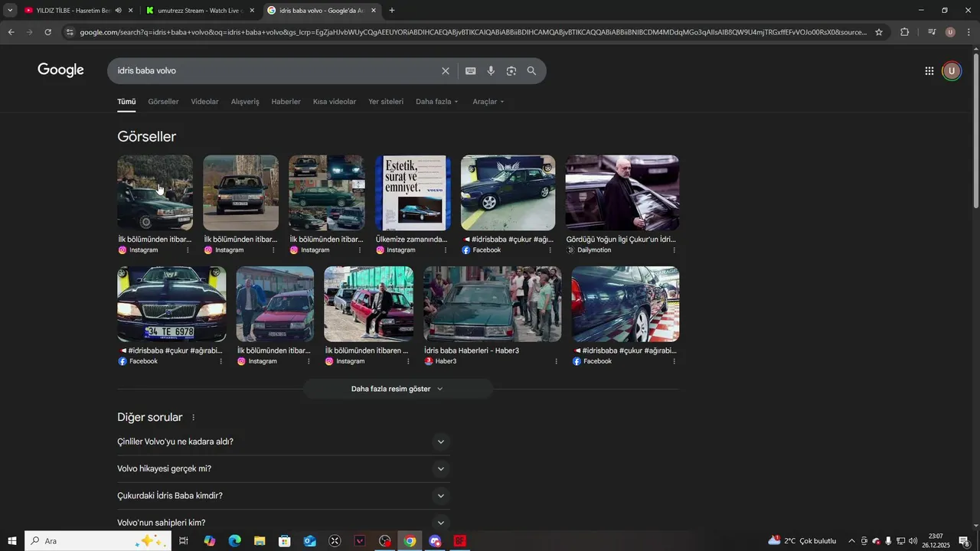Open more options for Dailymotion image result

coord(674,250)
